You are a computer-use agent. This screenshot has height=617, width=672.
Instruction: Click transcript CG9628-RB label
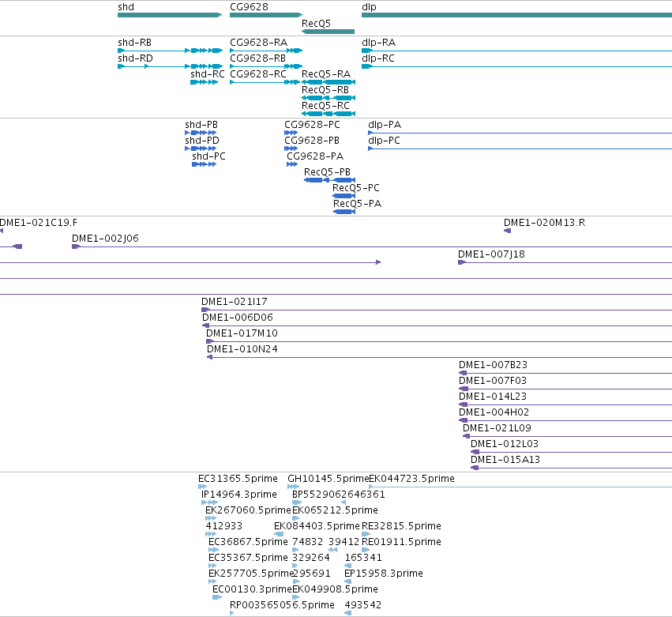pos(258,58)
